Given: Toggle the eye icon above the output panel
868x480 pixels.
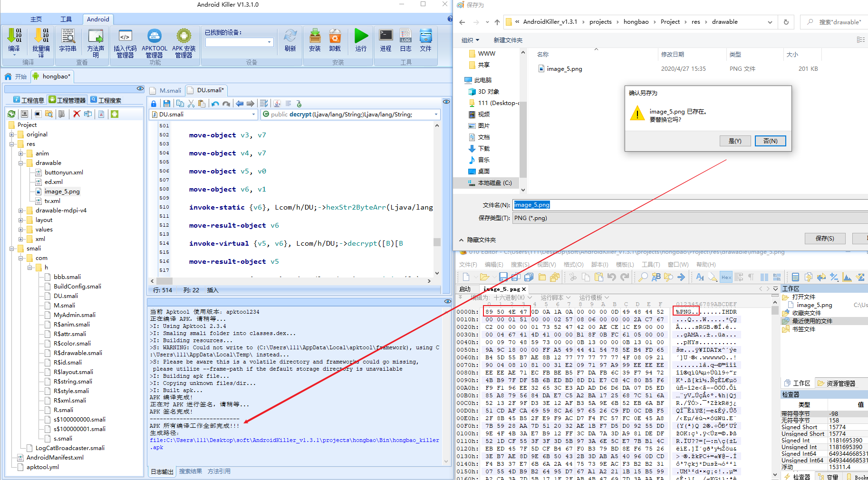Looking at the screenshot, I should (447, 301).
